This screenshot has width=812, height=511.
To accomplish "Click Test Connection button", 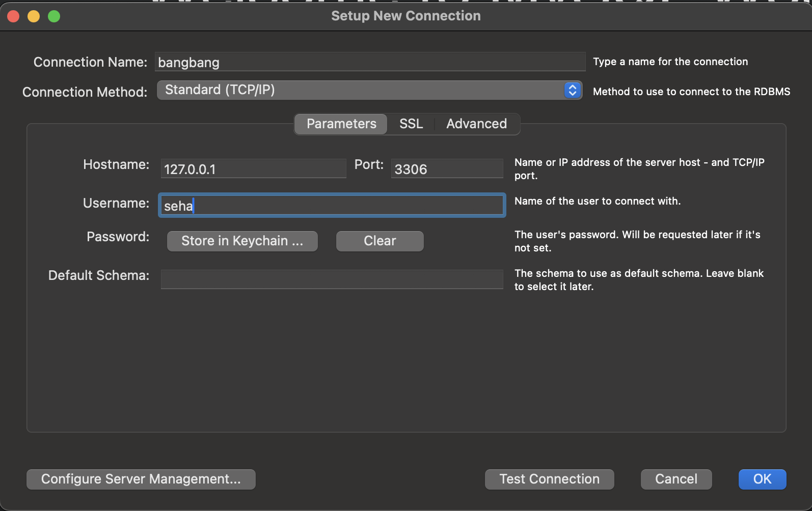I will 550,479.
